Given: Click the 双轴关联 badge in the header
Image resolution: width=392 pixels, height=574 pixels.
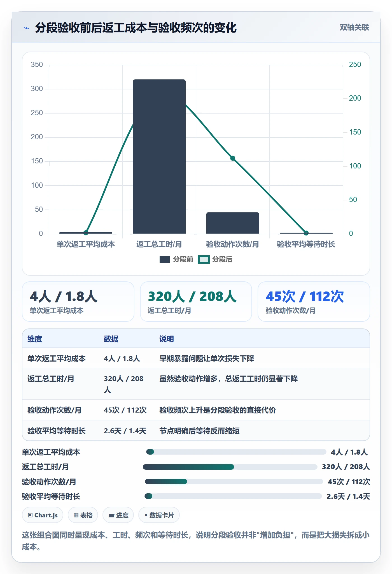Looking at the screenshot, I should pos(354,27).
